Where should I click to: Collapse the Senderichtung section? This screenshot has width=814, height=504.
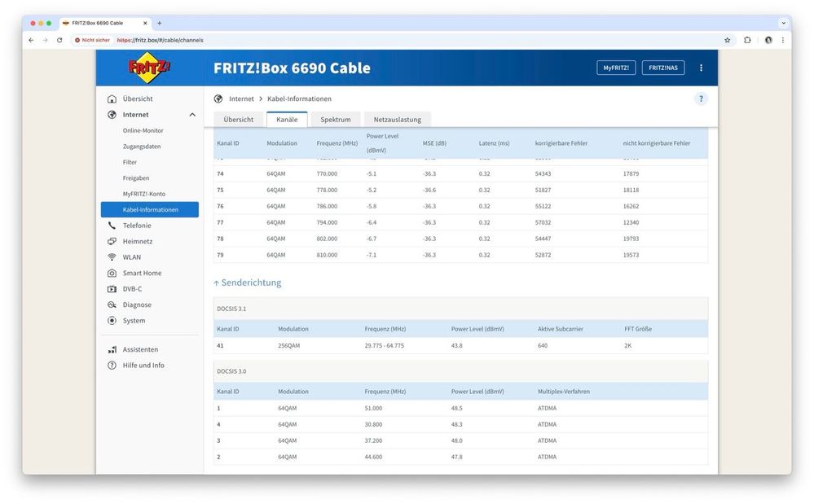[x=247, y=283]
